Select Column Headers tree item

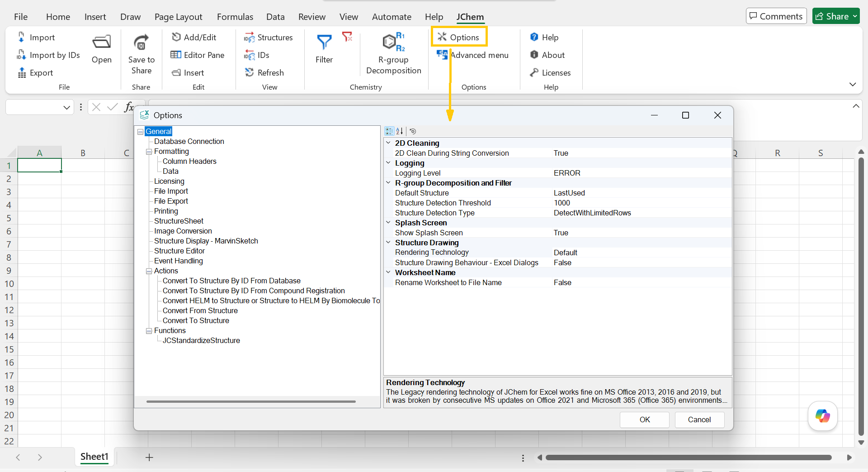tap(189, 161)
